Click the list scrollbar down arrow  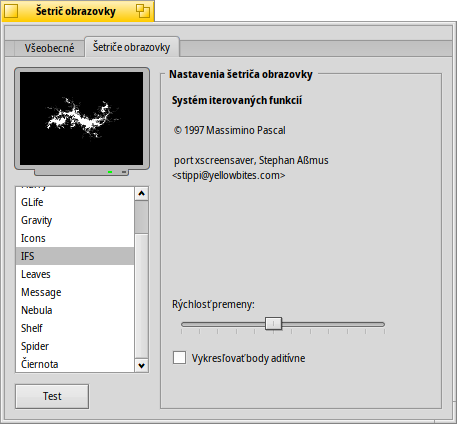tap(142, 366)
